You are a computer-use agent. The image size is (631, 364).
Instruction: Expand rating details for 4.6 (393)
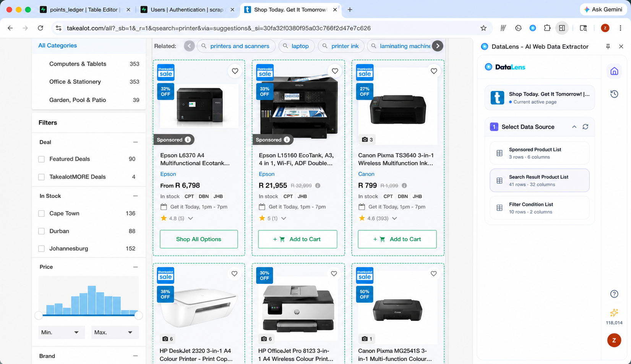(394, 218)
